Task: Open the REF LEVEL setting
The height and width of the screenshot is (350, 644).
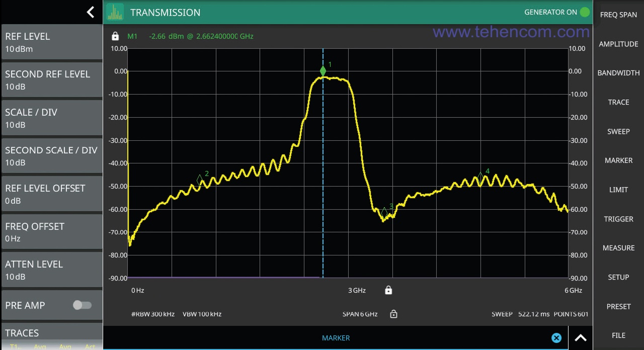Action: coord(52,42)
